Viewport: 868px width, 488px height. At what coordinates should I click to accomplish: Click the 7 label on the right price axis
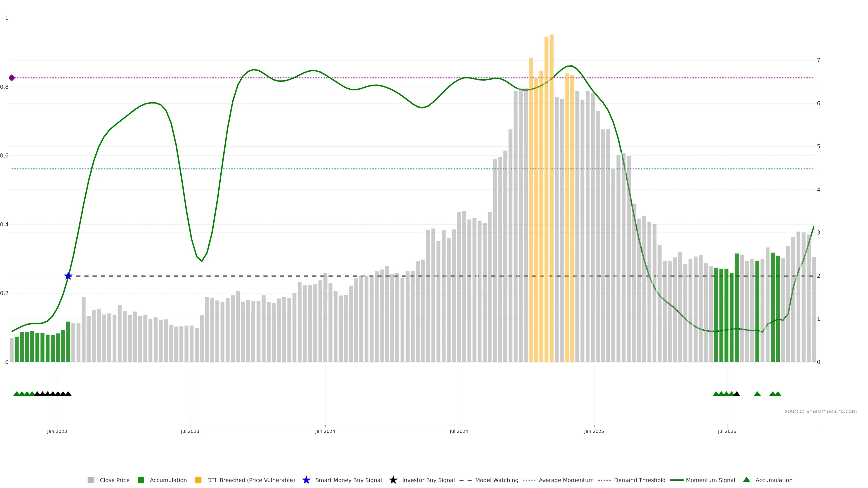[818, 60]
